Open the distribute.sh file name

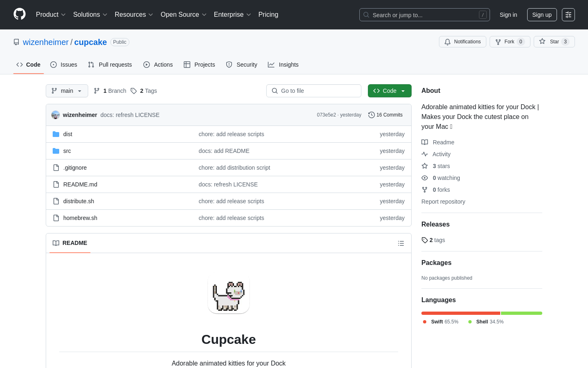click(79, 201)
